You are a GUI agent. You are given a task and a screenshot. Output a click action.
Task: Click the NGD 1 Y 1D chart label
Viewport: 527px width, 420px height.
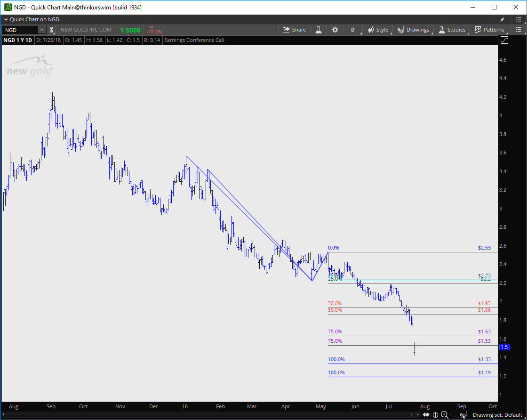(x=17, y=40)
